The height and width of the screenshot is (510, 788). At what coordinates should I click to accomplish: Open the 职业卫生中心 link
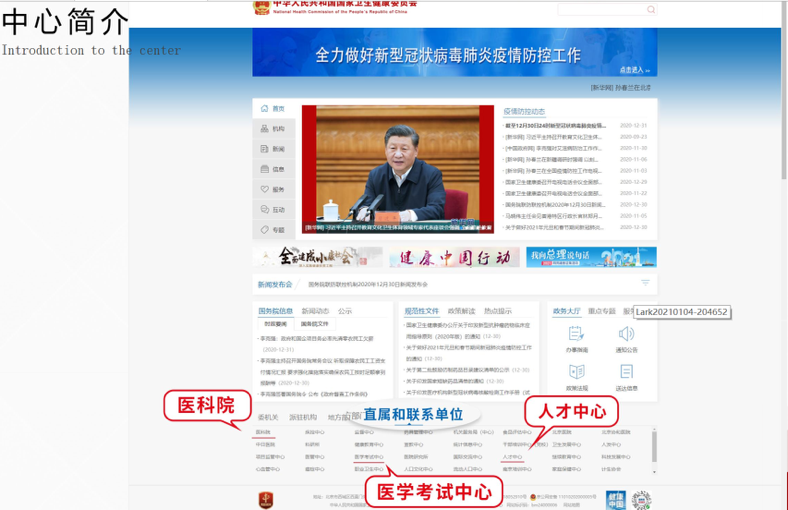click(x=369, y=469)
